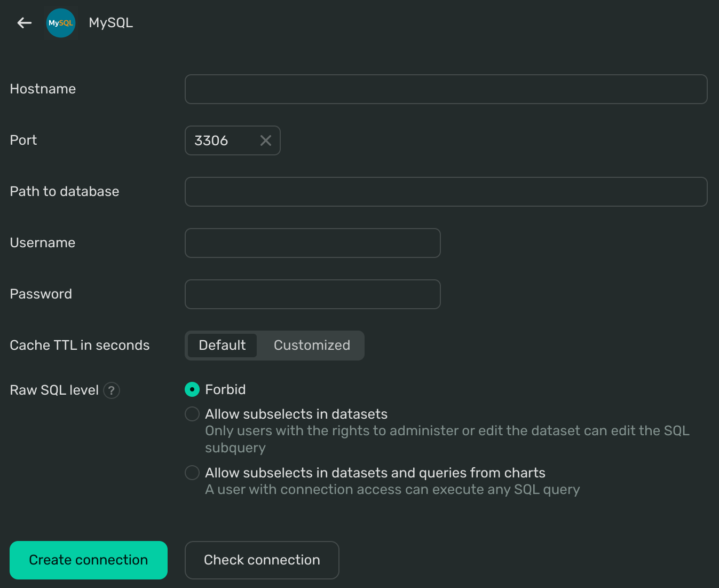Screen dimensions: 719x588
Task: Click the 'Only users with the rights' description
Action: click(447, 439)
